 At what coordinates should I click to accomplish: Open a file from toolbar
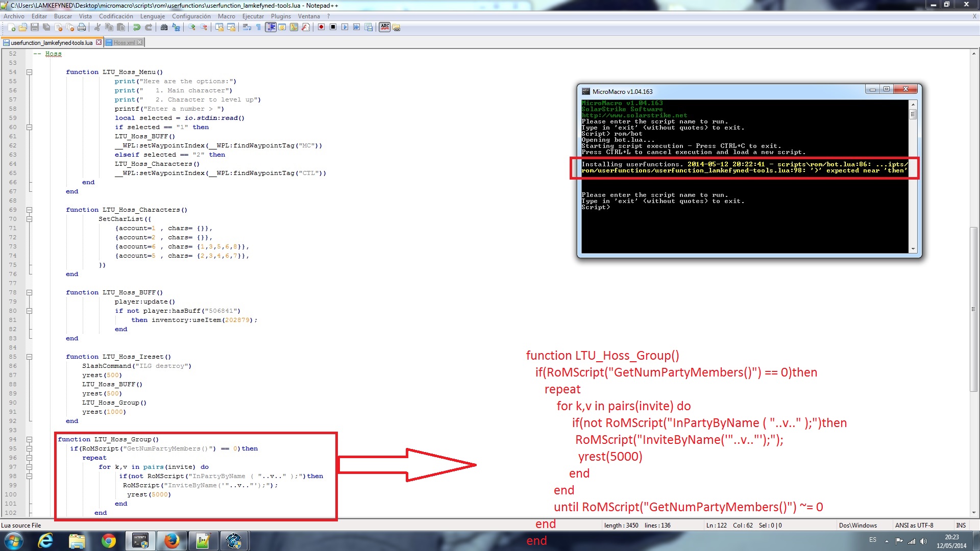tap(23, 28)
